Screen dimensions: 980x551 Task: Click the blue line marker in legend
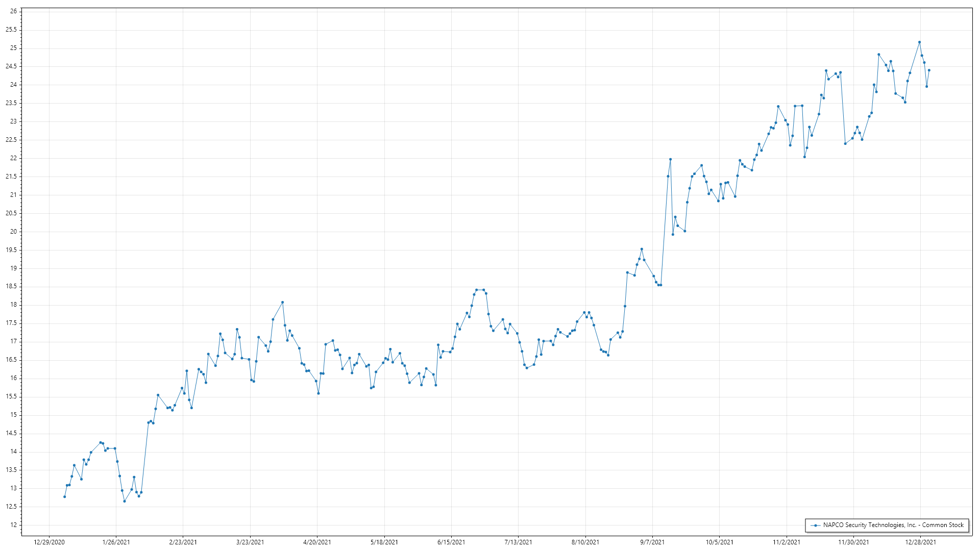tap(816, 525)
